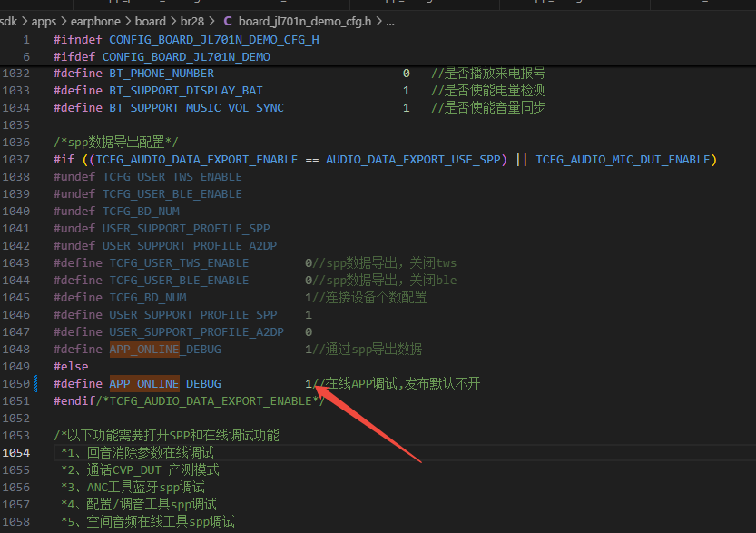Viewport: 756px width, 533px height.
Task: Click line number 1054 of active line
Action: point(16,453)
